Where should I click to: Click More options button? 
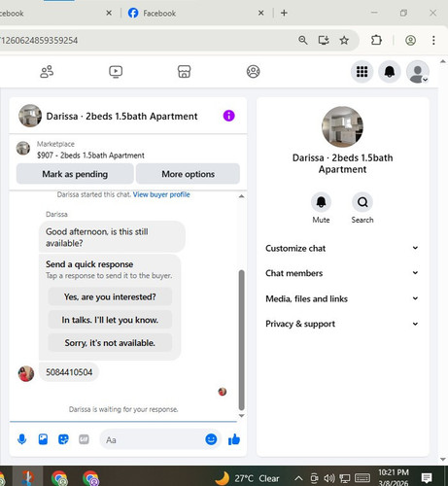click(x=188, y=174)
